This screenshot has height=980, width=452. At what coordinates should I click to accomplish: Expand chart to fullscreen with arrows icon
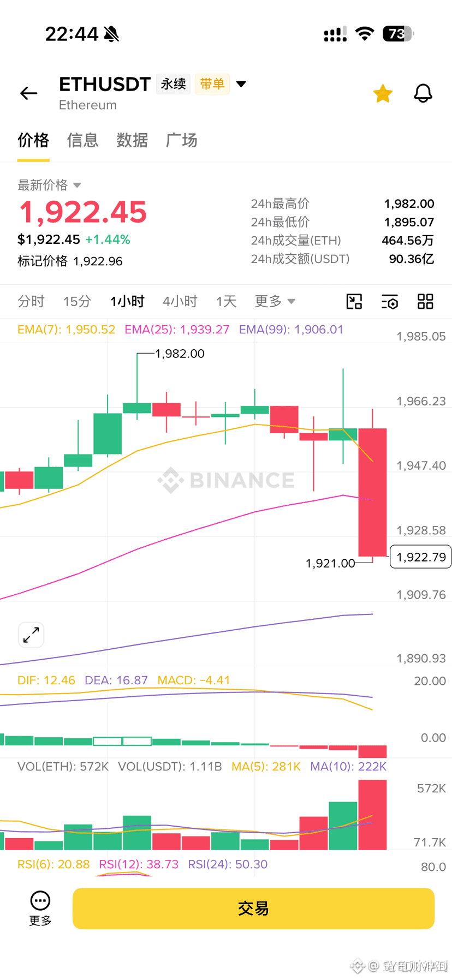[x=31, y=635]
